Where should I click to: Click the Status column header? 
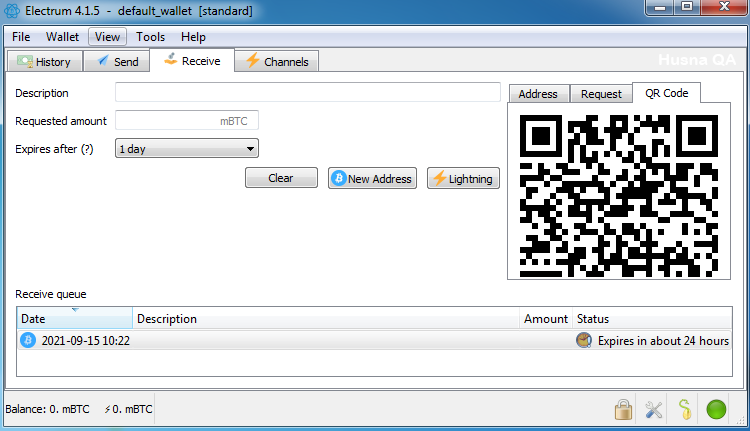[652, 319]
